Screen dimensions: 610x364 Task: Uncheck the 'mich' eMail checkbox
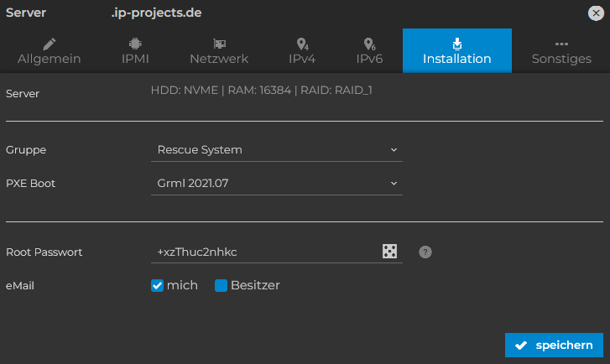pos(157,285)
